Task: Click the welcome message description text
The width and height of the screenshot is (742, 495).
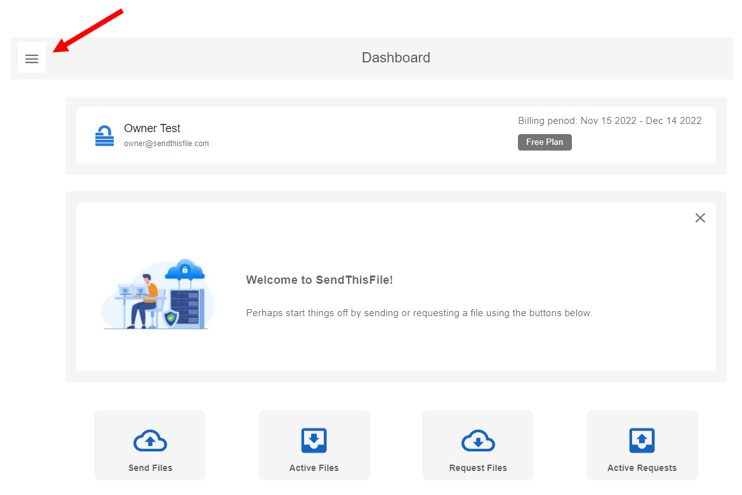Action: tap(419, 313)
